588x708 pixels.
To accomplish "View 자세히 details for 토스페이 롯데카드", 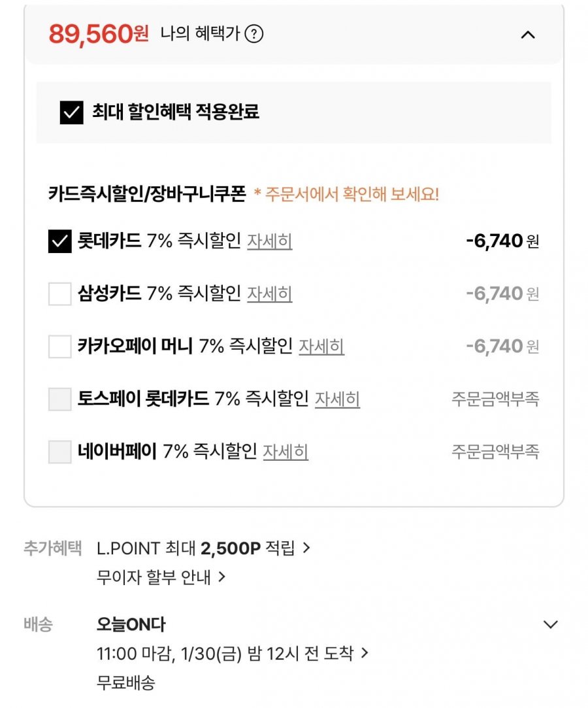I will 337,399.
